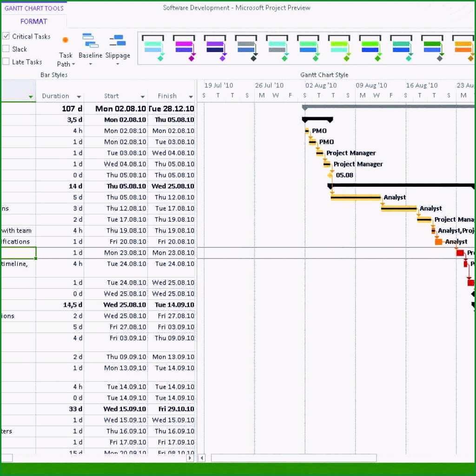This screenshot has width=476, height=476.
Task: Open the Slippage bar style menu
Action: pos(118,49)
